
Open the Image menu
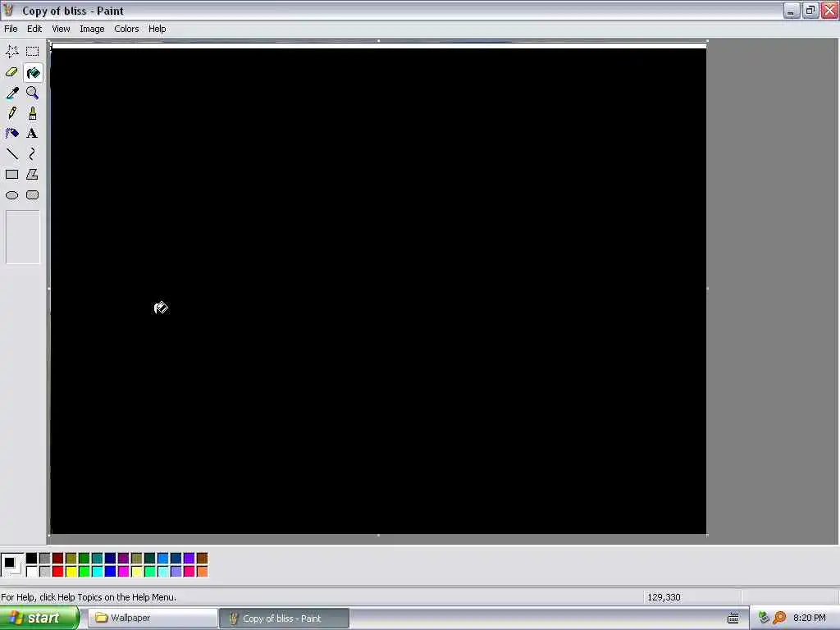tap(92, 29)
